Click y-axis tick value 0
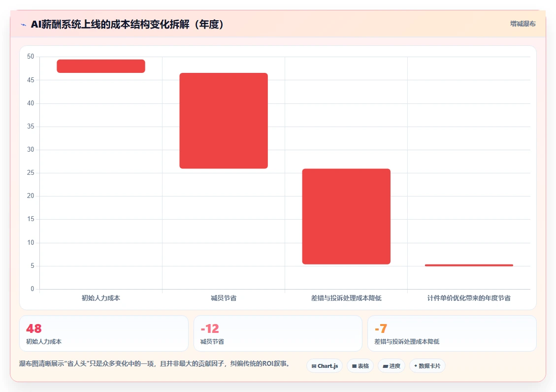556x392 pixels. (x=33, y=289)
